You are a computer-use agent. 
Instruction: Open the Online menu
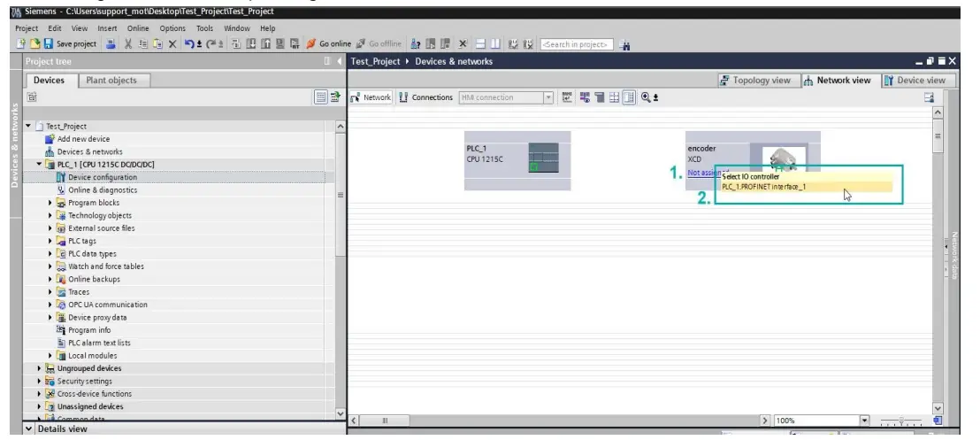(138, 28)
